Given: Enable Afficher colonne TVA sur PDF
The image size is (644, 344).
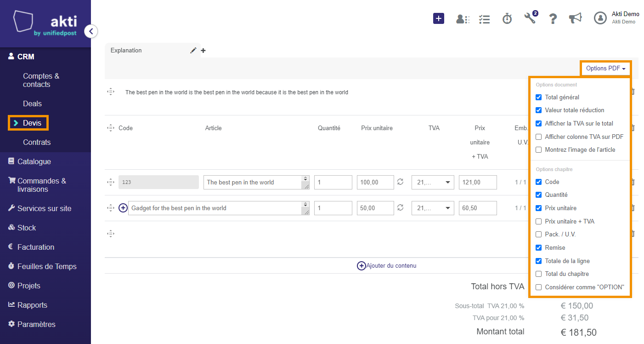Looking at the screenshot, I should point(539,137).
